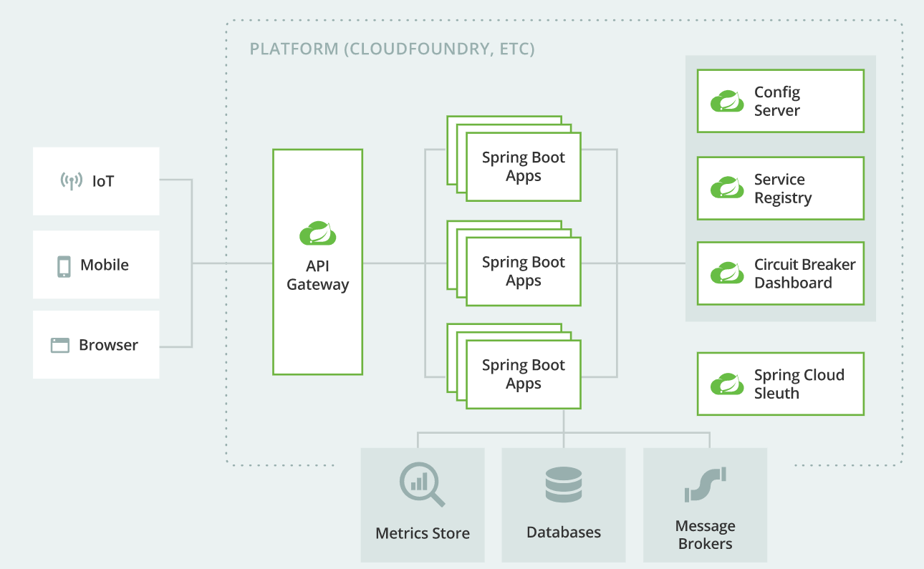Image resolution: width=924 pixels, height=569 pixels.
Task: Click the "Circuit Breaker Dashboard" label
Action: [805, 273]
